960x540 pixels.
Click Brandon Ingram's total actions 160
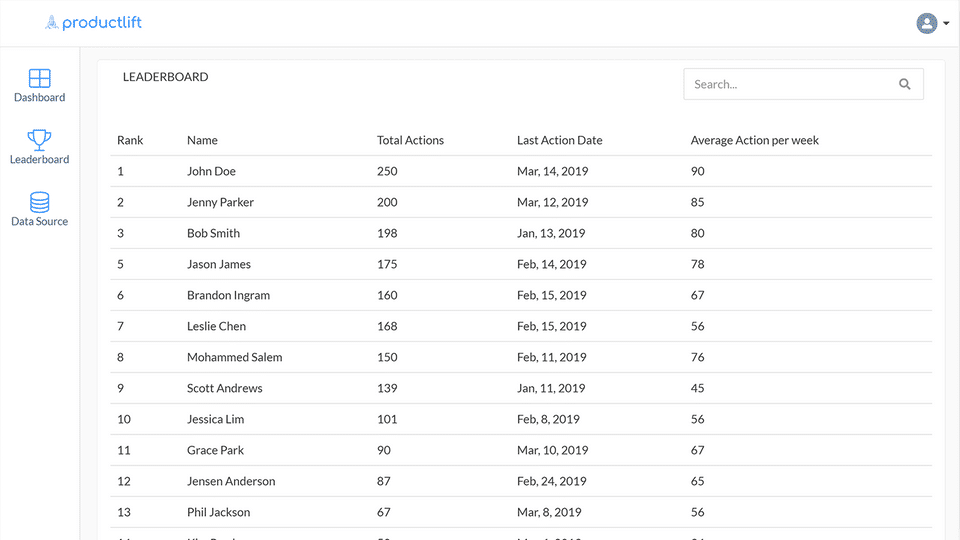[x=387, y=295]
